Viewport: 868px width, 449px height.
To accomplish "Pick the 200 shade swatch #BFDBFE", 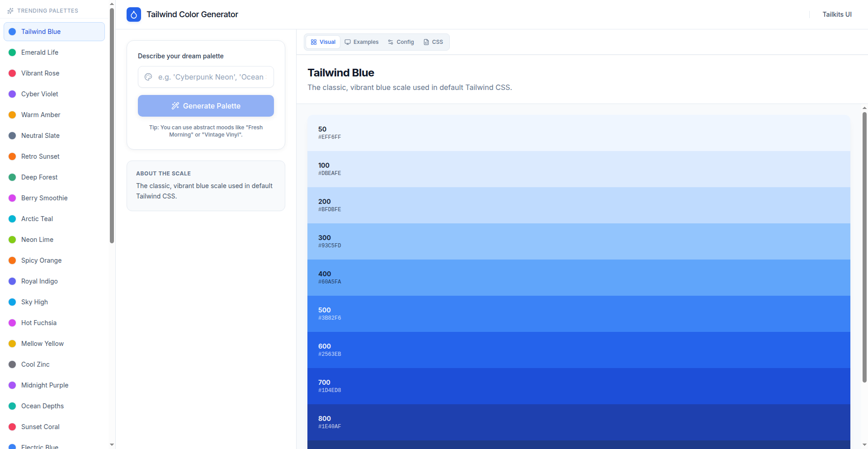I will (579, 205).
